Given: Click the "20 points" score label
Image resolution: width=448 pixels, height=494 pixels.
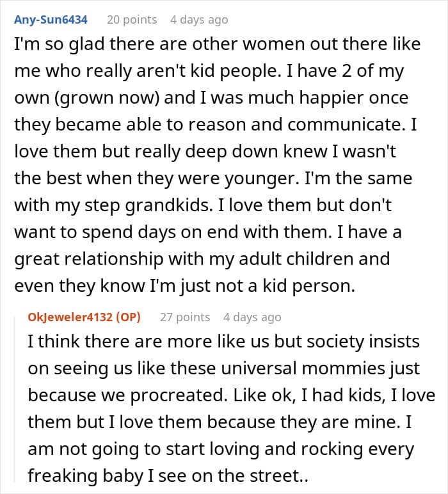Looking at the screenshot, I should pos(132,20).
